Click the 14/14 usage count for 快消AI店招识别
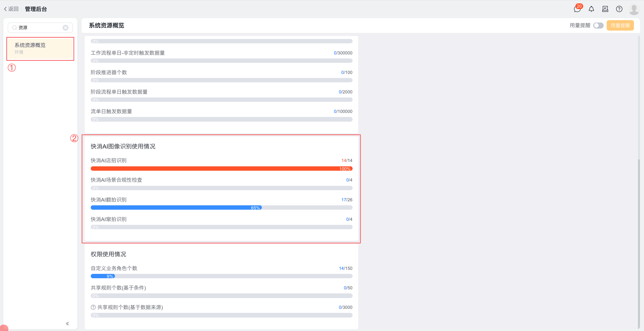This screenshot has height=331, width=644. 347,161
